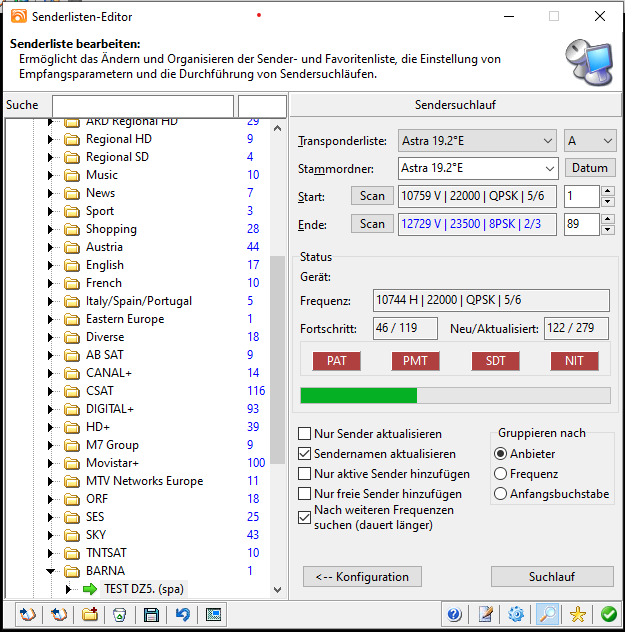Click the green checkmark confirm icon
The image size is (625, 632).
(608, 614)
